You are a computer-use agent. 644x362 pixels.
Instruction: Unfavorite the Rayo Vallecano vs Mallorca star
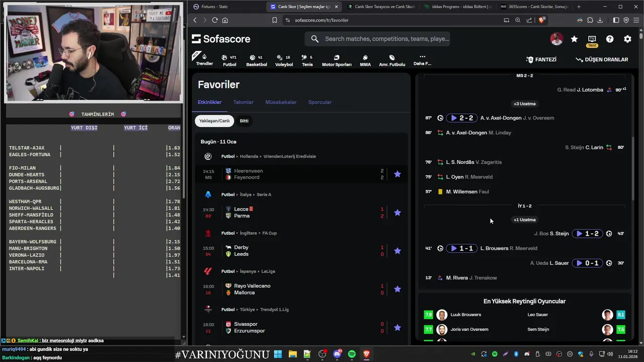(397, 289)
